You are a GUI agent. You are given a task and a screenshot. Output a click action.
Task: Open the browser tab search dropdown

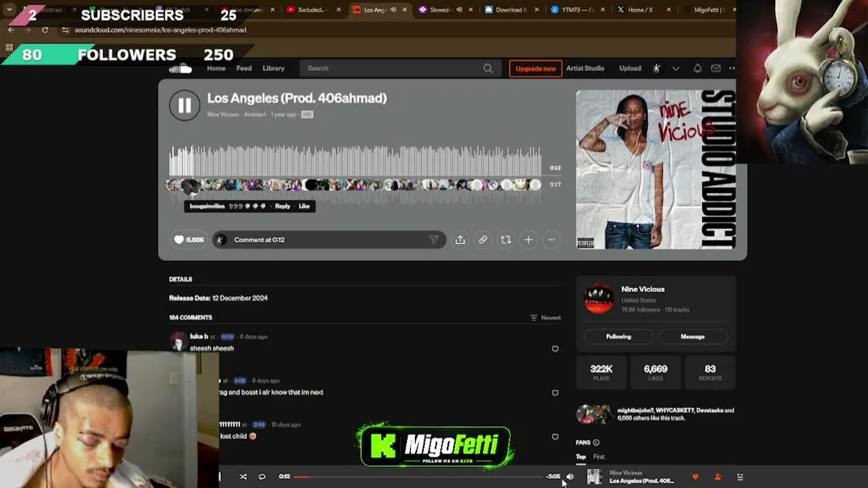(x=9, y=10)
